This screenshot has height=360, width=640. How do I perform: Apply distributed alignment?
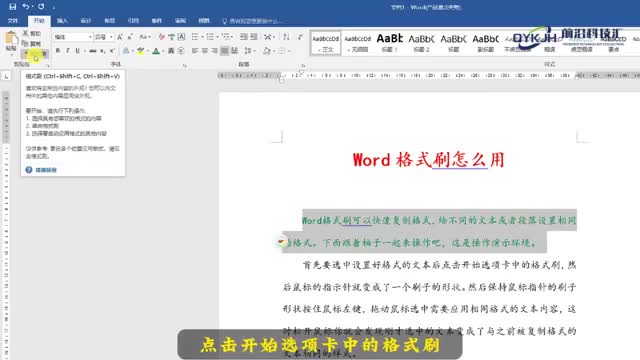coord(234,51)
